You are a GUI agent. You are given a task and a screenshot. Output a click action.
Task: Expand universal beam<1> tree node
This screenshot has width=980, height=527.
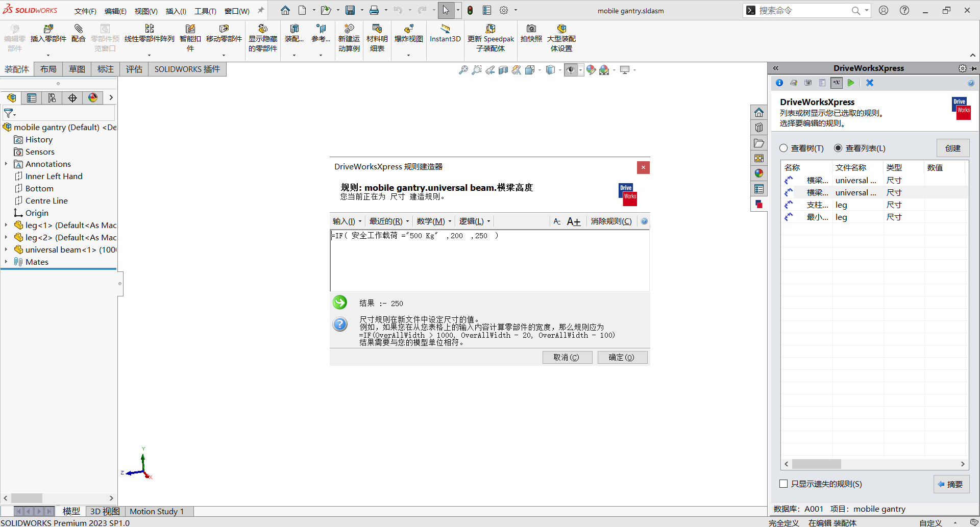pos(6,249)
